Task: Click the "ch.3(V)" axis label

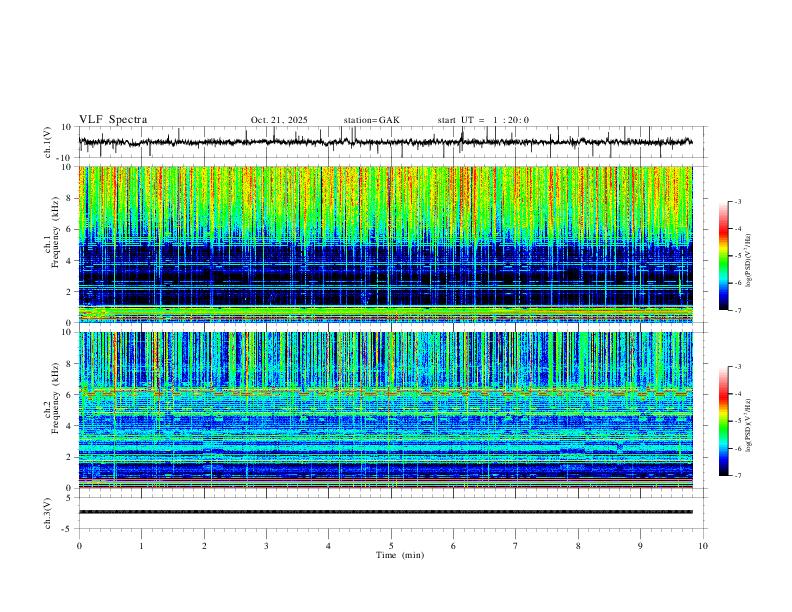Action: click(x=48, y=513)
